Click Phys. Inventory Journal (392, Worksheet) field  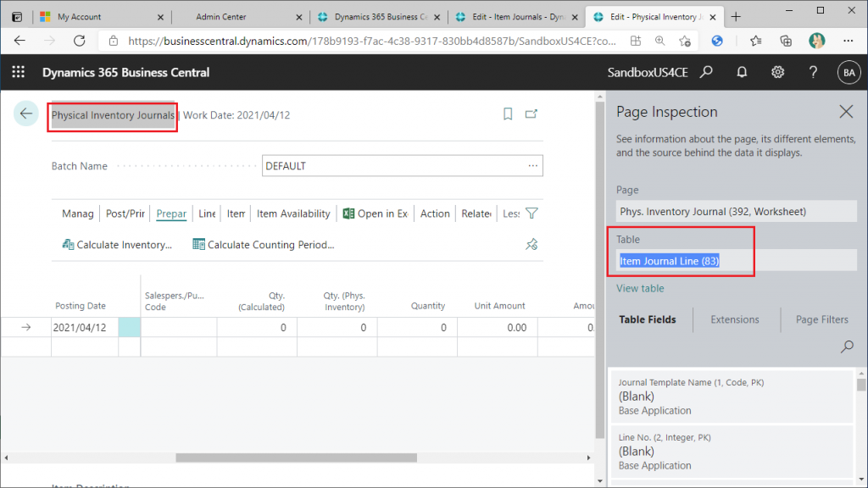[x=737, y=211]
